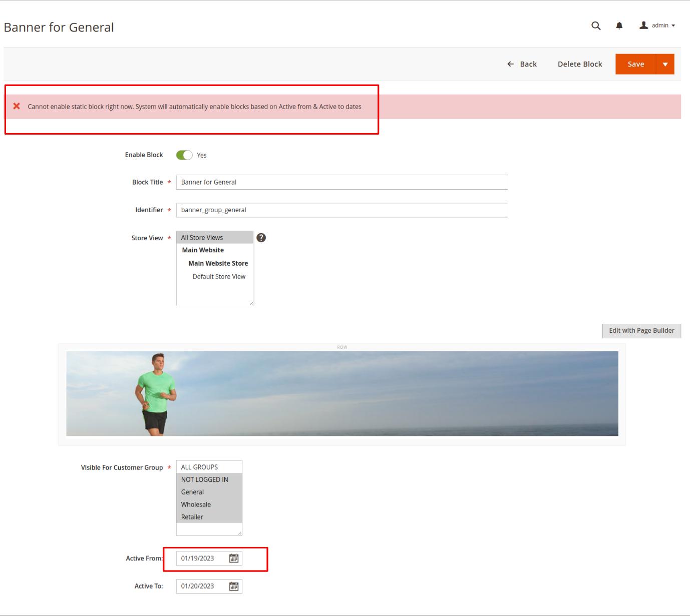Click the runner banner image preview
690x616 pixels.
coord(342,393)
